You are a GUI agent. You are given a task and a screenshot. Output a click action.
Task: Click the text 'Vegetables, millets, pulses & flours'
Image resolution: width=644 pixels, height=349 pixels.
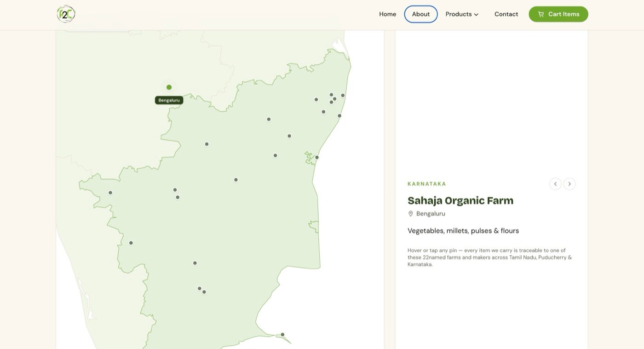[463, 231]
